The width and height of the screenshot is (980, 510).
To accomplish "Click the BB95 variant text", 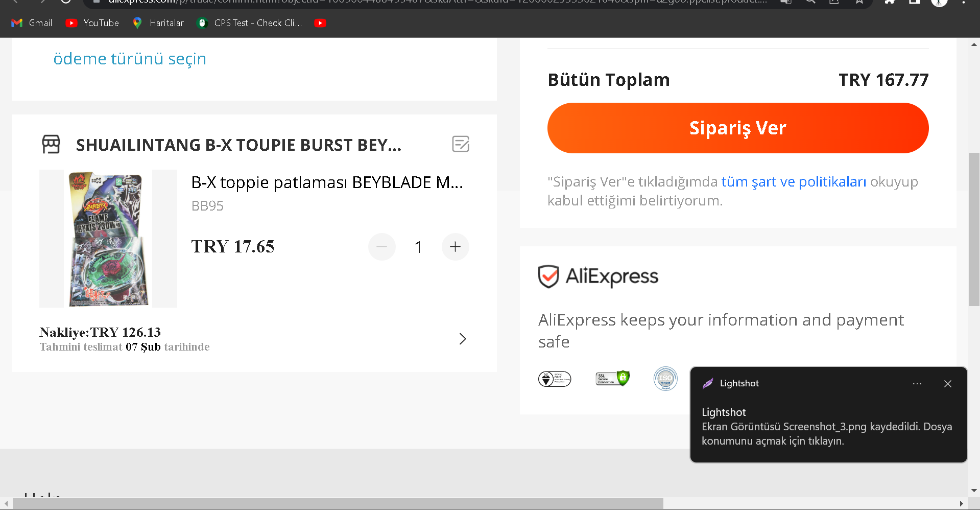I will click(207, 206).
